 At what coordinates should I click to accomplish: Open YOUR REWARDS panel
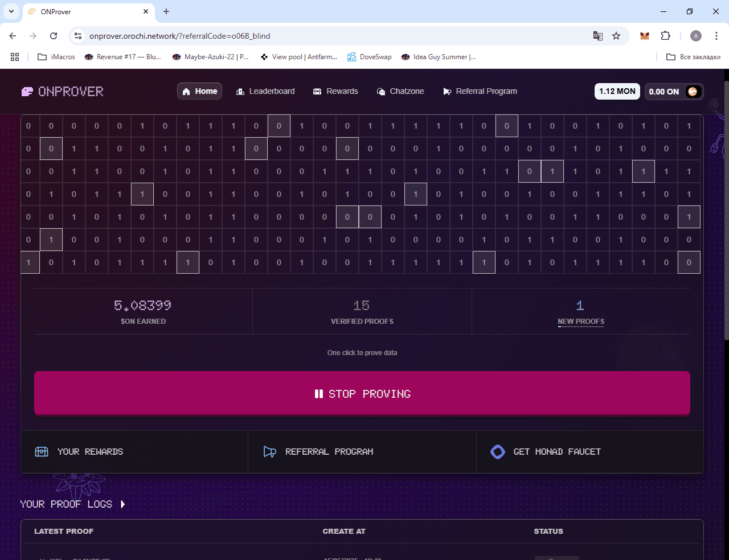134,451
